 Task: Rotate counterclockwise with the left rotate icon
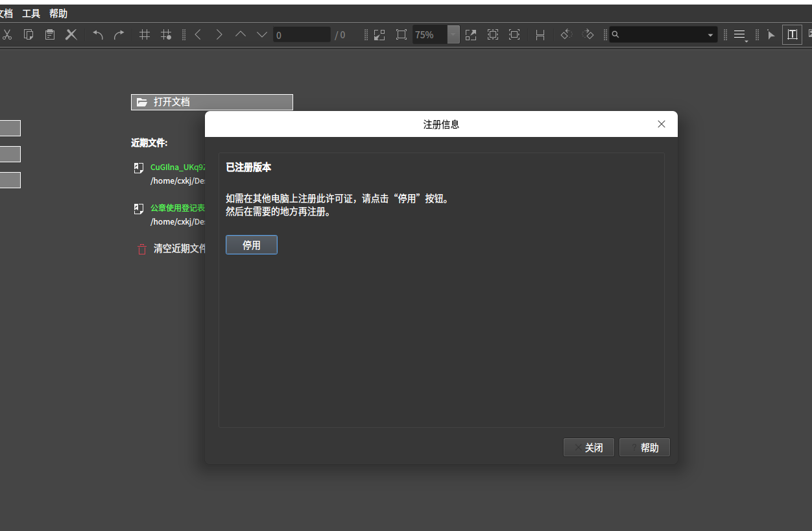coord(566,35)
